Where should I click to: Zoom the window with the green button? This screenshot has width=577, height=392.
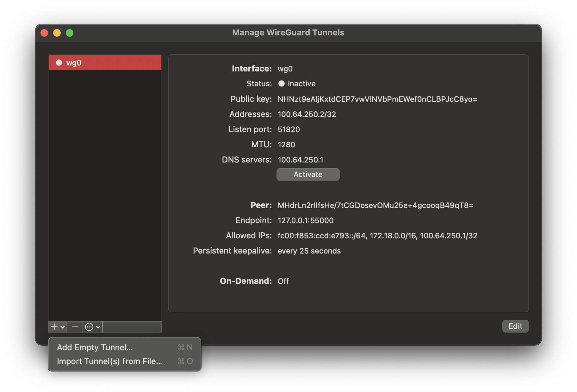70,33
